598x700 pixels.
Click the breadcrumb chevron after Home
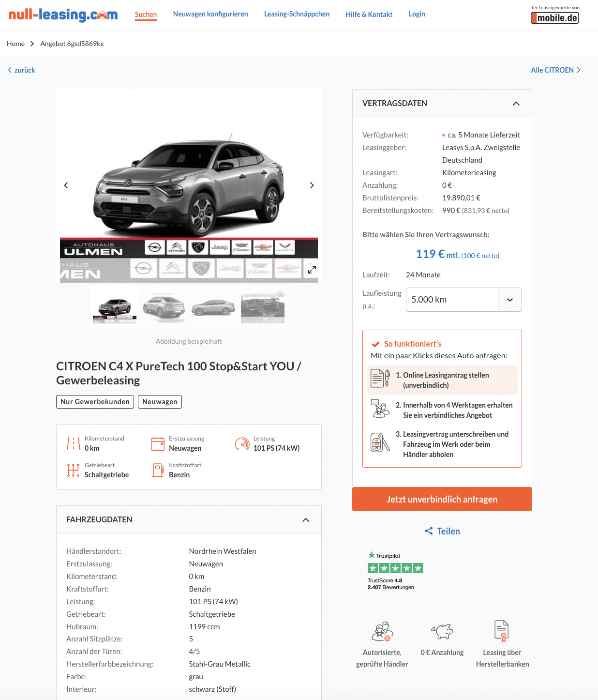(x=32, y=44)
